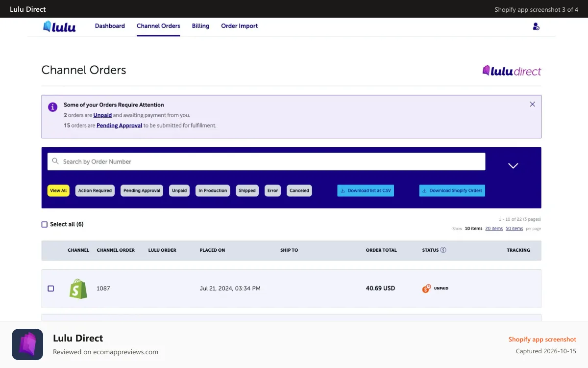Show only Shipped orders
588x368 pixels.
click(247, 190)
